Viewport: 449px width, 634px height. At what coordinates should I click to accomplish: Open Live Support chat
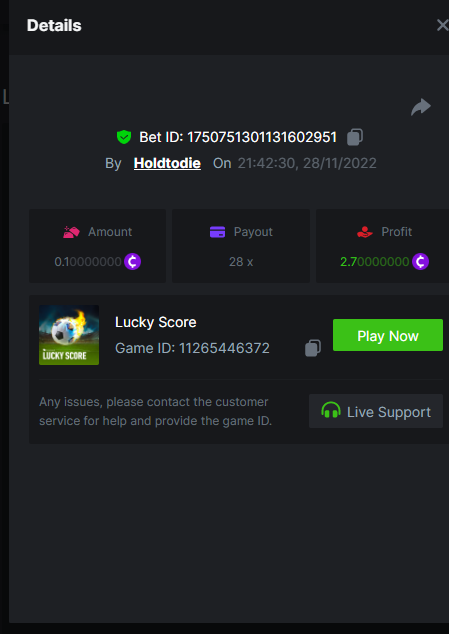[376, 411]
